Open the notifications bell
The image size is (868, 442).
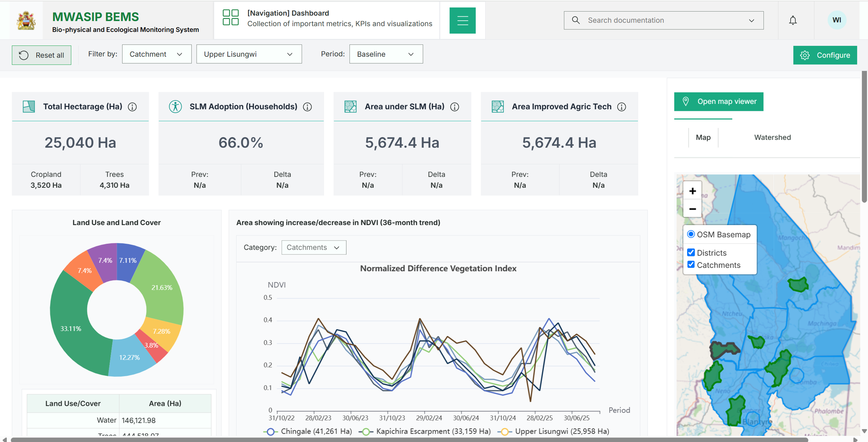(793, 20)
